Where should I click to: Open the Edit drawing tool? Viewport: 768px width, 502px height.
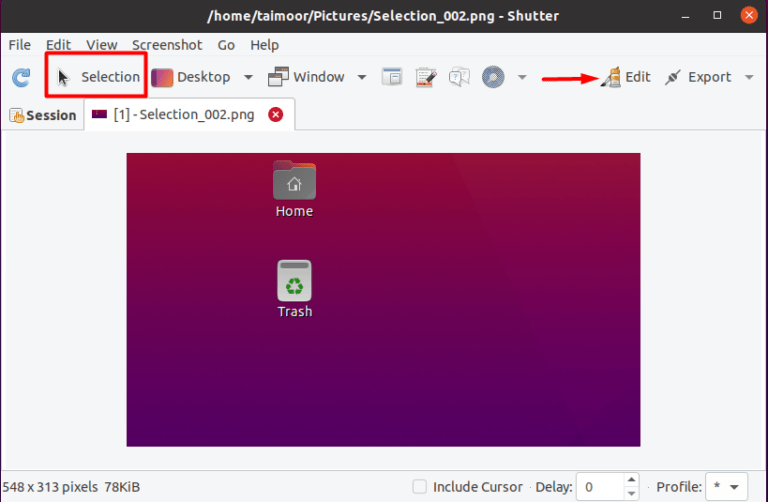coord(626,77)
